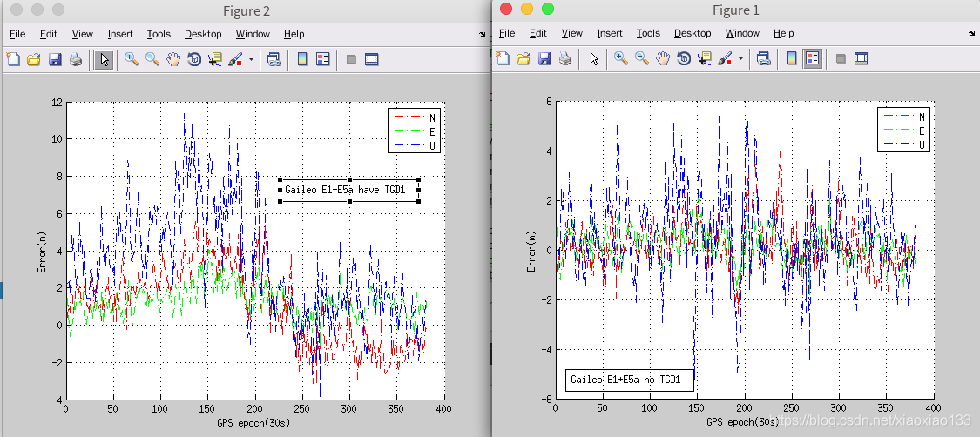Click New Figure icon in Figure 2 toolbar

(13, 59)
